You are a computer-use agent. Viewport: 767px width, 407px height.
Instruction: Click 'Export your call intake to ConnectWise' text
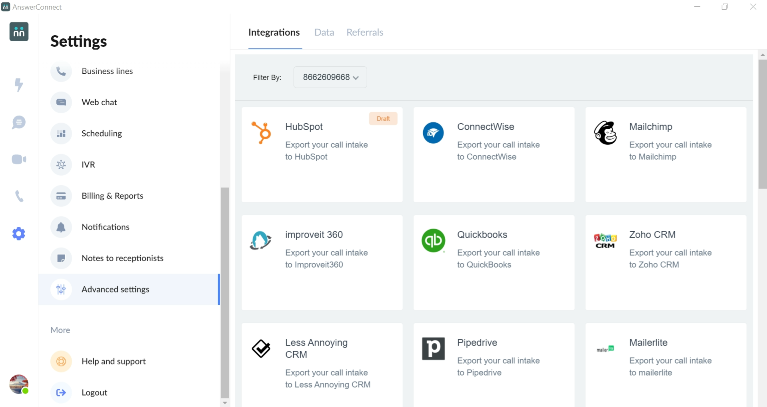coord(498,151)
